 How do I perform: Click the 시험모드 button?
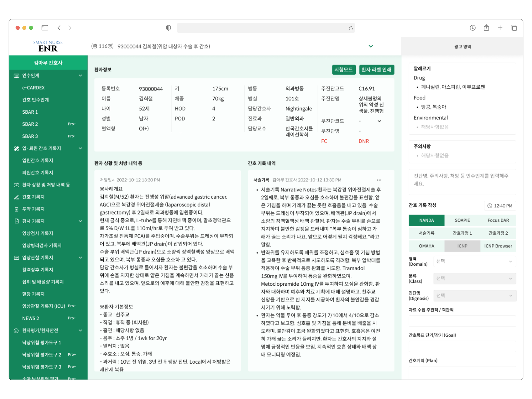[x=344, y=70]
